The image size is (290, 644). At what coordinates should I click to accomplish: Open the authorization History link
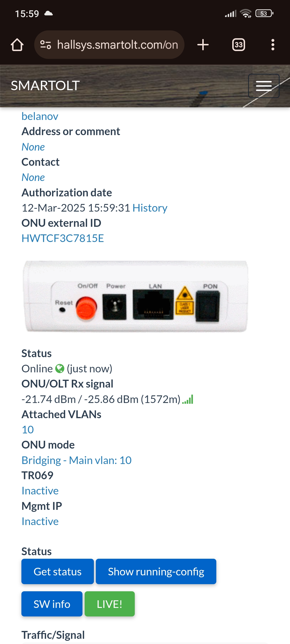pyautogui.click(x=150, y=208)
